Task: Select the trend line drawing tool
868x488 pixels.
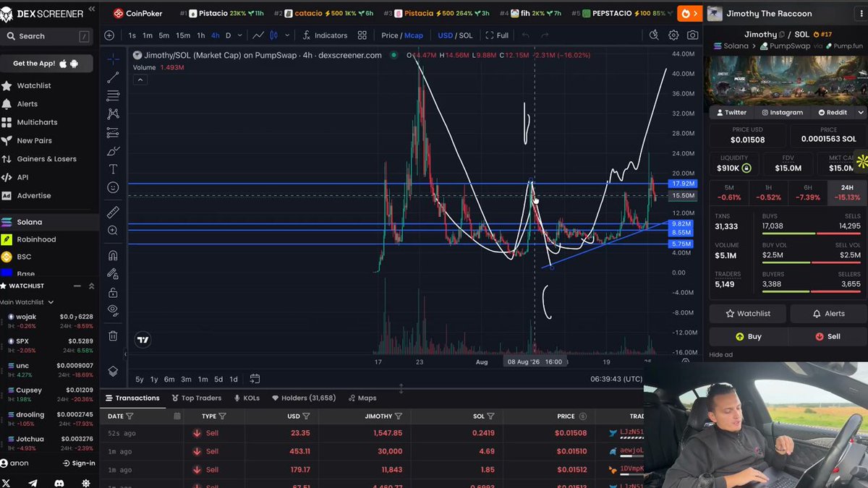Action: click(x=113, y=77)
